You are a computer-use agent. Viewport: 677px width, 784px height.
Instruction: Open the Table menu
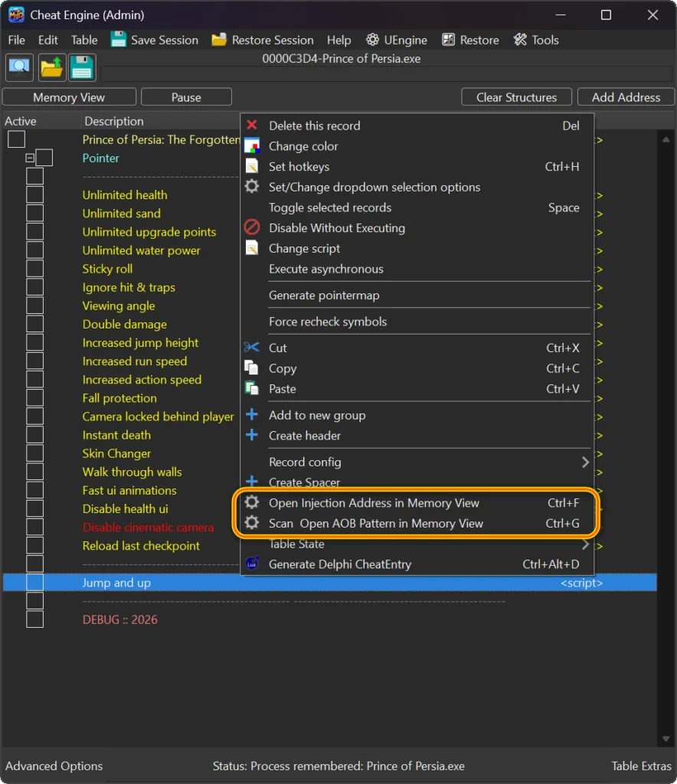84,40
